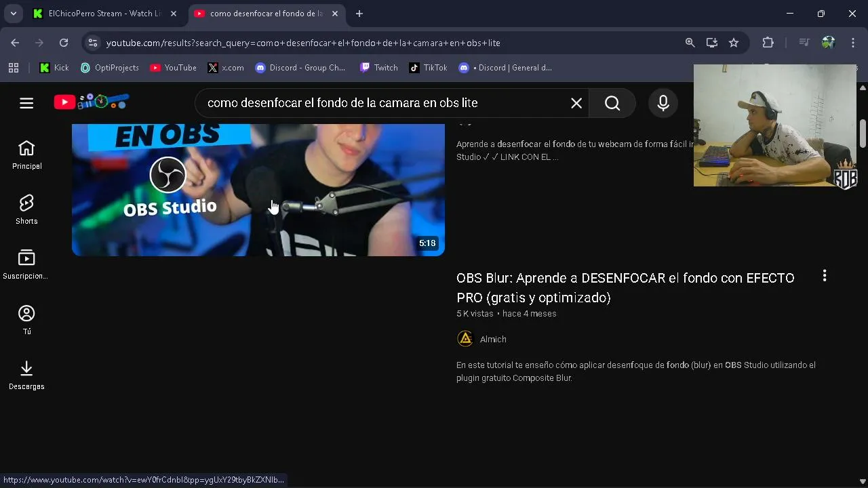Open the Chrome profile avatar
The width and height of the screenshot is (868, 488).
tap(828, 43)
